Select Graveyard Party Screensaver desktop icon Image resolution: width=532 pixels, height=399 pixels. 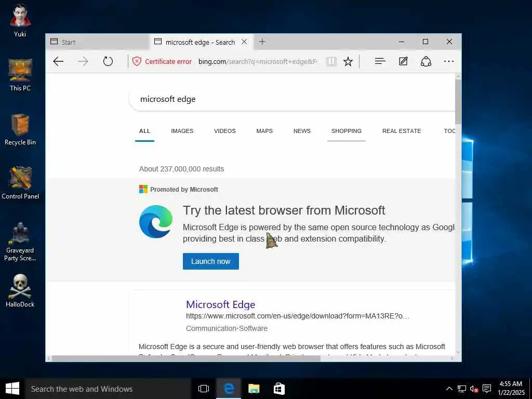(x=20, y=242)
